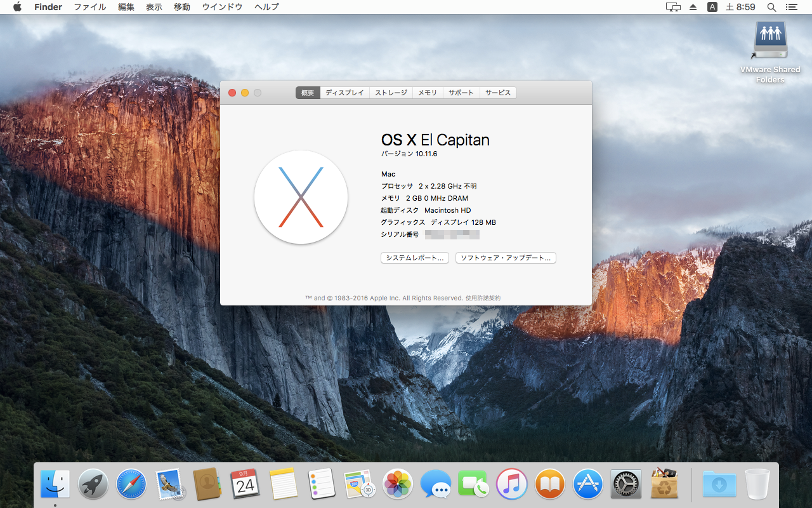Click the バージョン 10.11.6 text
The width and height of the screenshot is (812, 508).
click(409, 154)
